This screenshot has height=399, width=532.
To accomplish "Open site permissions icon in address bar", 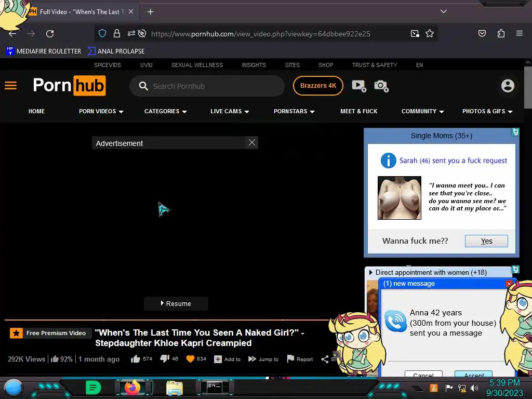I will (131, 33).
